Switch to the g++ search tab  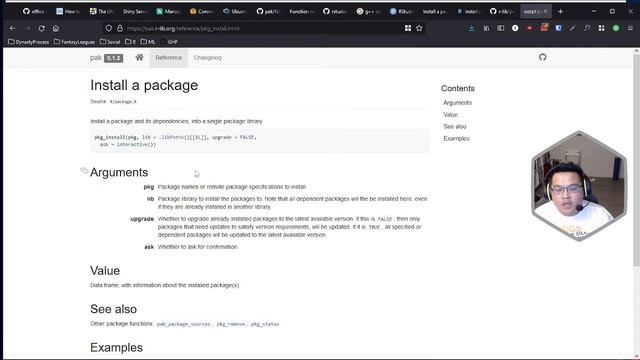click(369, 11)
